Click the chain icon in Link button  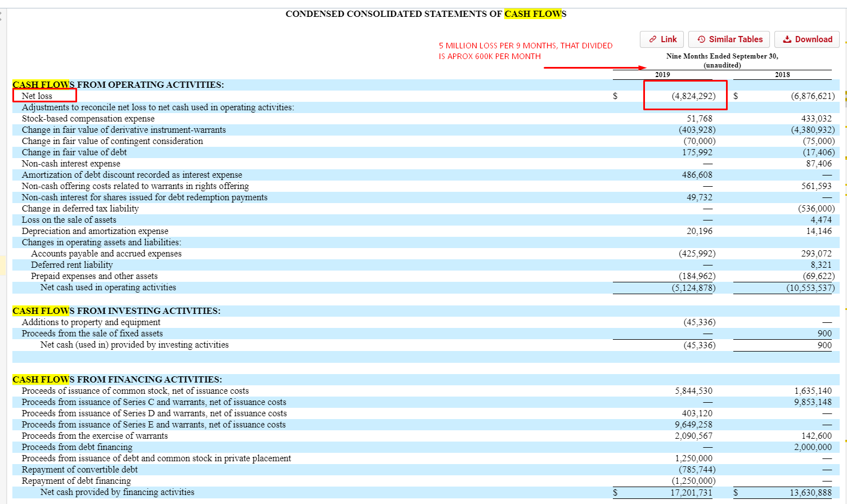point(653,39)
